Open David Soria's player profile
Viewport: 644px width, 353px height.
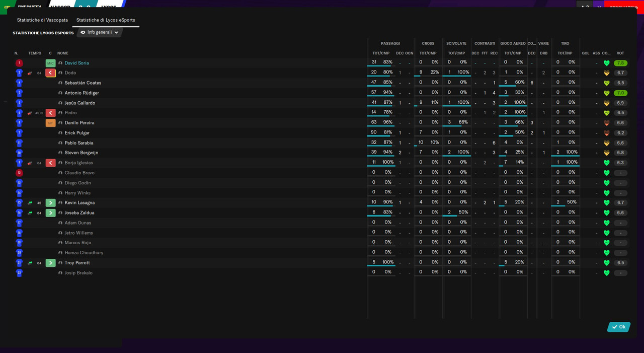tap(76, 63)
